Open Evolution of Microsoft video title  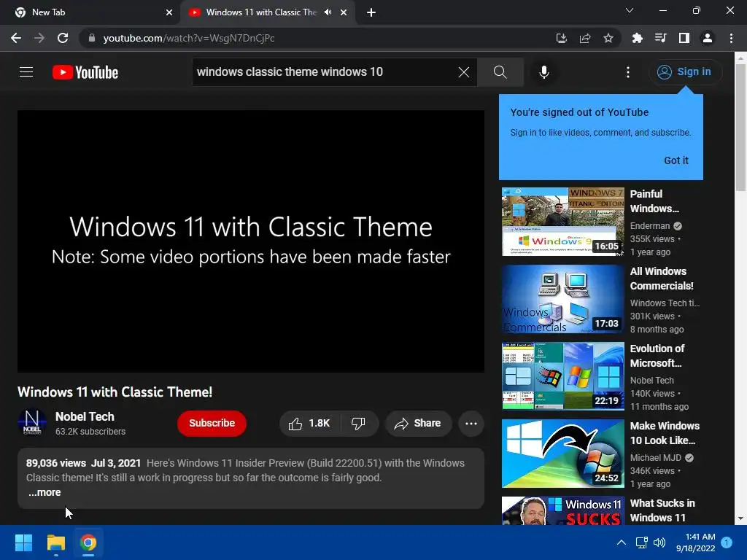click(657, 356)
